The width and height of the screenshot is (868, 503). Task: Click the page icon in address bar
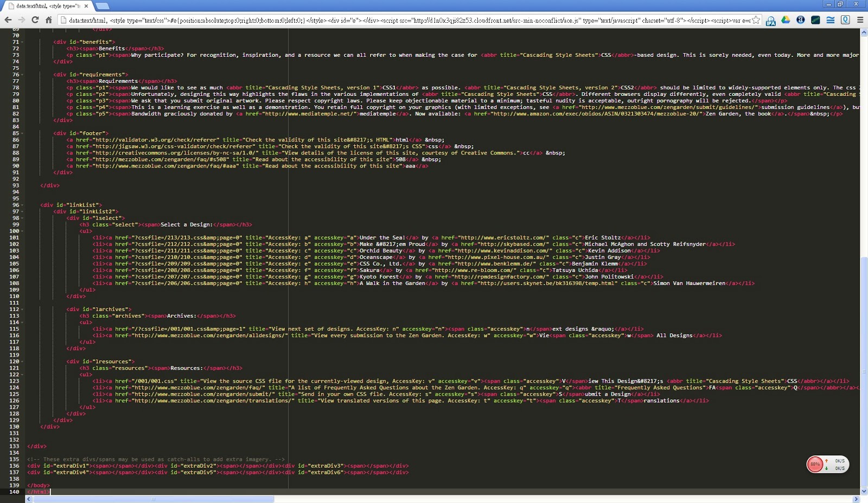tap(63, 20)
